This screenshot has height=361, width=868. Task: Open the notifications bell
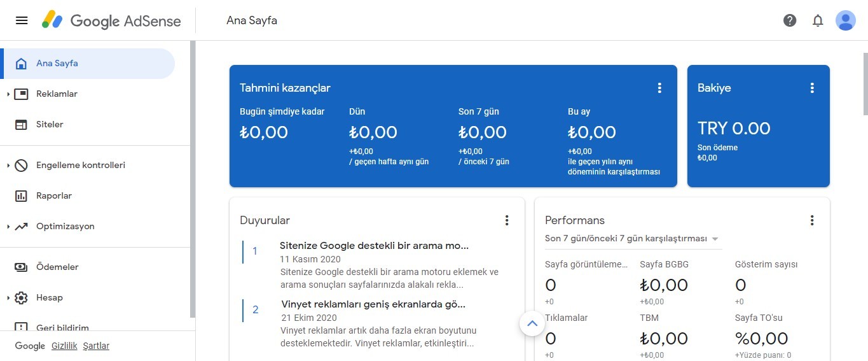818,20
